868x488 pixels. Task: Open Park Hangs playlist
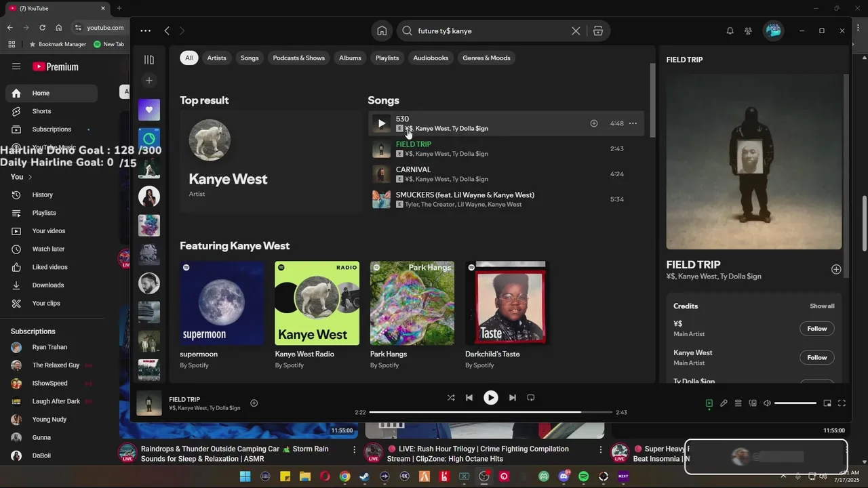click(x=412, y=316)
